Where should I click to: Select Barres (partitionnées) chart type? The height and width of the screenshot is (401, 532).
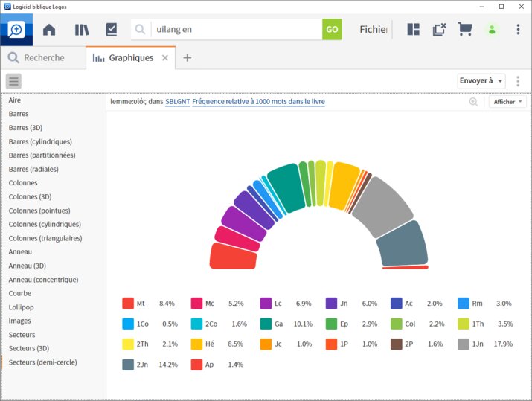(42, 155)
